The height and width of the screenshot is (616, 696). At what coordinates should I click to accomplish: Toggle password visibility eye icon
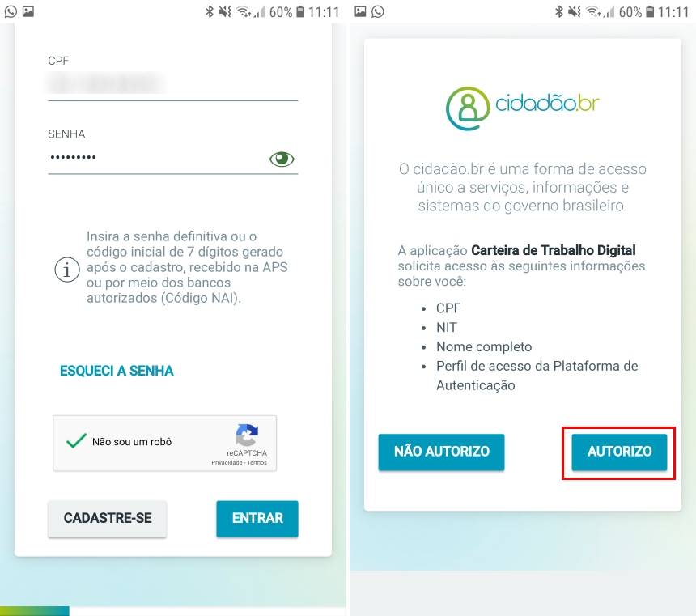(282, 159)
